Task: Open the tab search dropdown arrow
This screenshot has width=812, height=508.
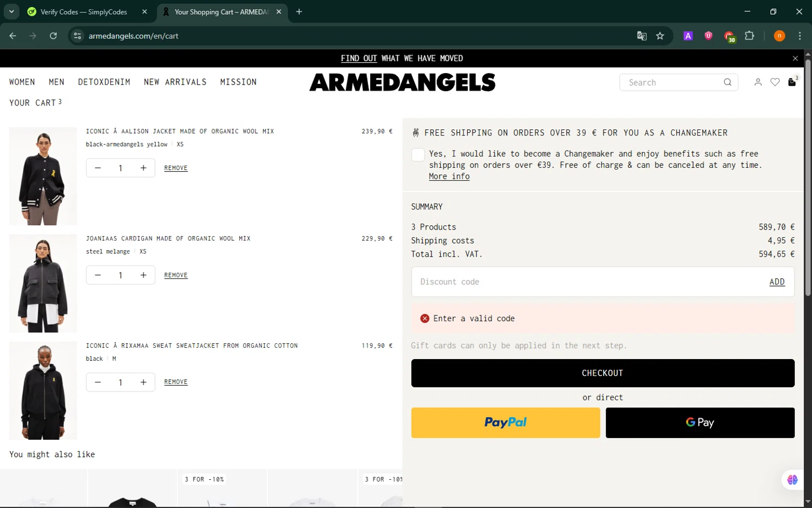Action: (11, 11)
